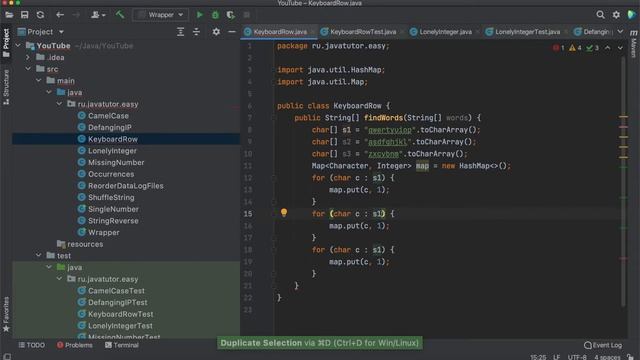This screenshot has width=640, height=360.
Task: Navigate forward with the right arrow
Action: 76,15
